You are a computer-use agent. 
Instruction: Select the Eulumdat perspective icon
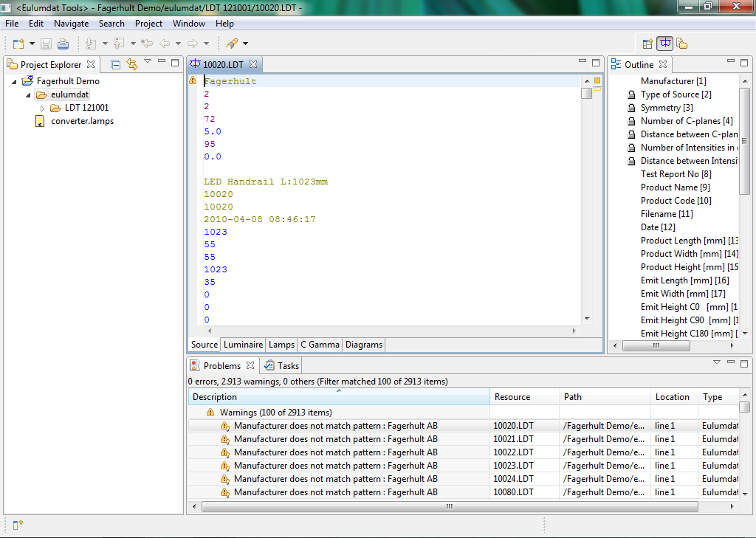664,44
